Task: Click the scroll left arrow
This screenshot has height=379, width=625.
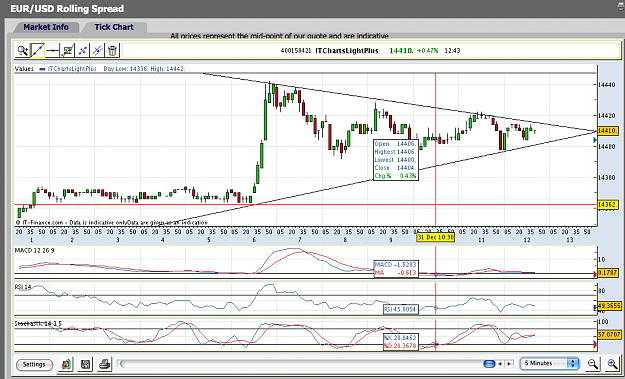Action: tap(501, 364)
